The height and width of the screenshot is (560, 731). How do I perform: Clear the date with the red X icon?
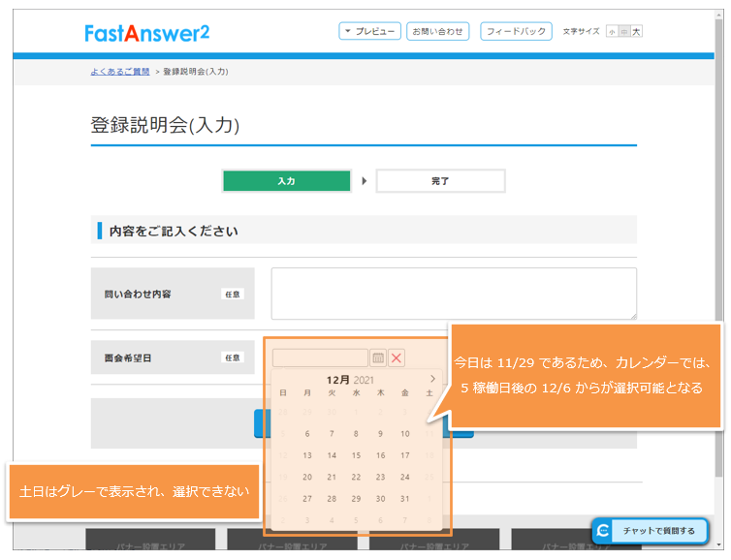pyautogui.click(x=397, y=358)
